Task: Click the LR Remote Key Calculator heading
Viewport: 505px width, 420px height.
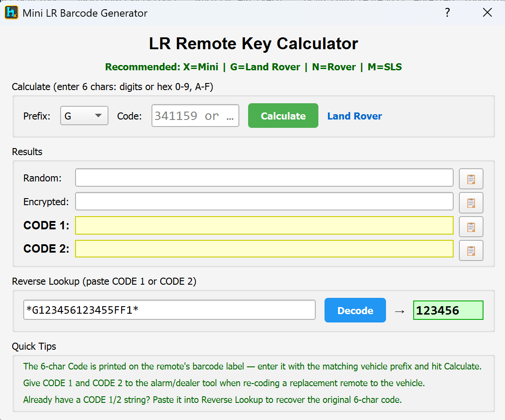Action: coord(253,43)
